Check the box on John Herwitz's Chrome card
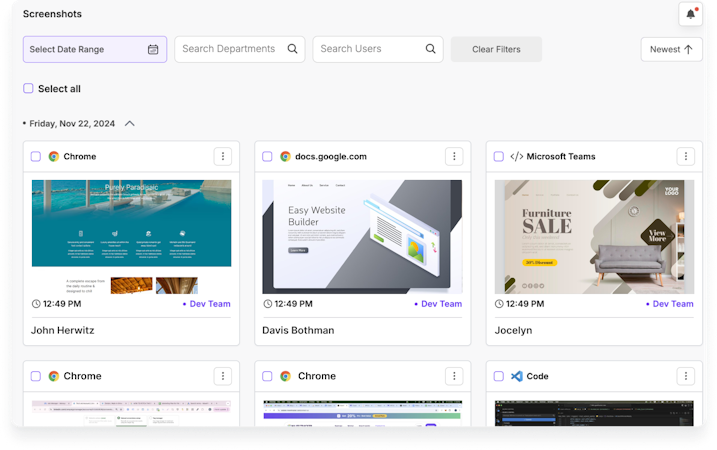Viewport: 717px width, 450px height. coord(36,156)
